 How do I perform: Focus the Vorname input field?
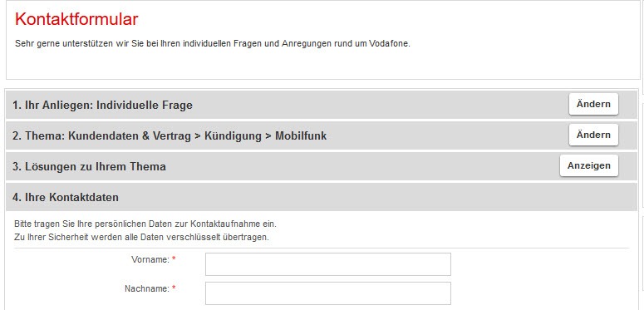(x=327, y=264)
